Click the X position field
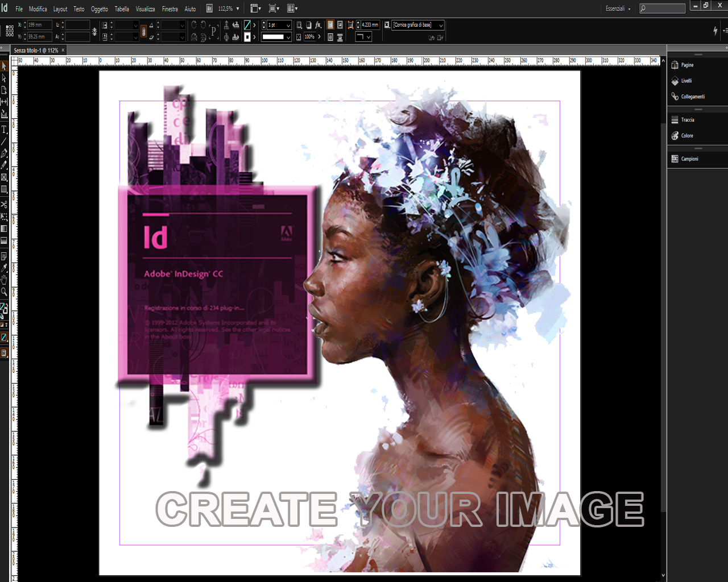This screenshot has width=728, height=582. pyautogui.click(x=39, y=25)
